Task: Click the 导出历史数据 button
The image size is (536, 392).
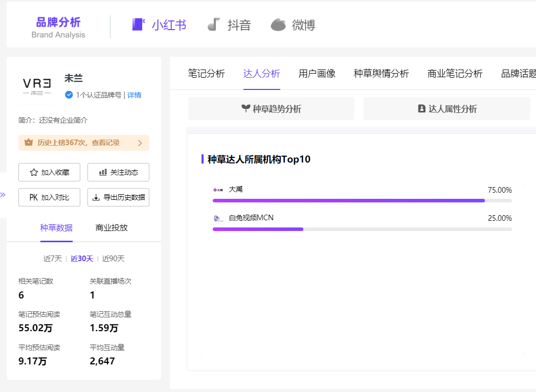Action: (118, 197)
